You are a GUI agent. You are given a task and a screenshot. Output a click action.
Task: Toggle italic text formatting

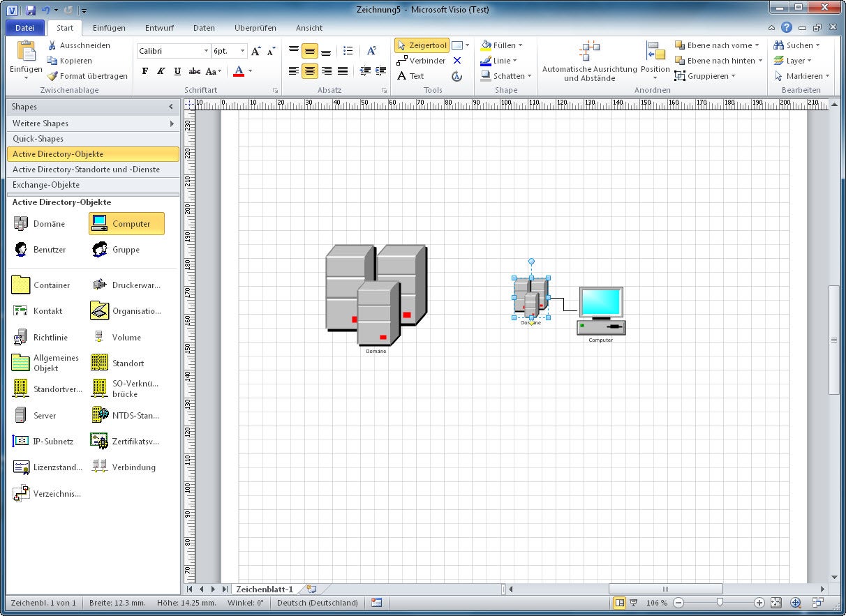(x=161, y=71)
